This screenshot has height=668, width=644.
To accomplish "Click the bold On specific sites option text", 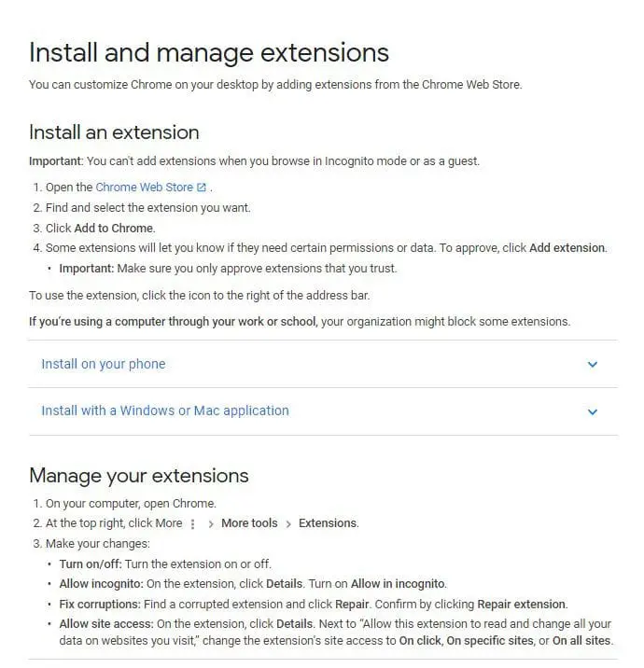I will click(x=490, y=641).
